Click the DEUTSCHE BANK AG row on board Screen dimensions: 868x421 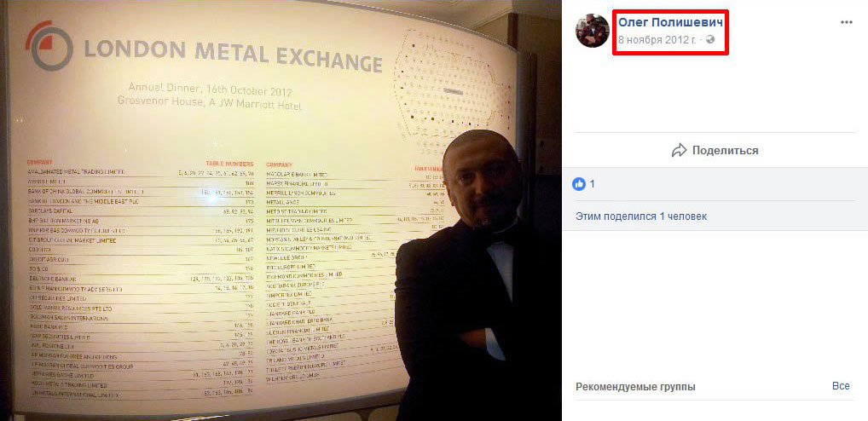tap(141, 280)
